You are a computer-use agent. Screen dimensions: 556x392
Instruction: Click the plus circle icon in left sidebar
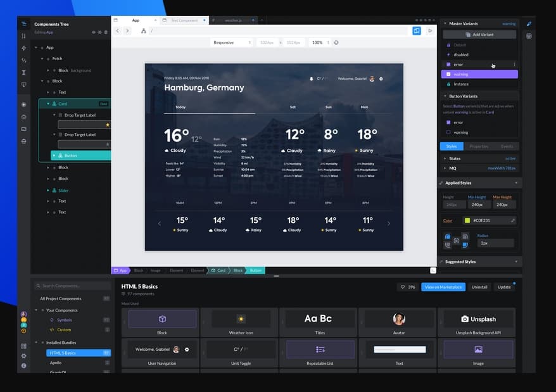pyautogui.click(x=24, y=104)
